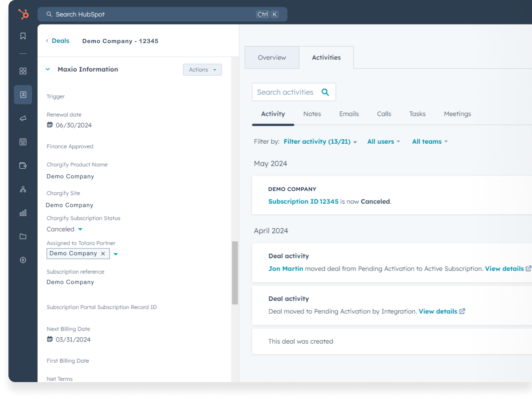The image size is (532, 399).
Task: Click the search activities magnifier icon
Action: point(325,92)
